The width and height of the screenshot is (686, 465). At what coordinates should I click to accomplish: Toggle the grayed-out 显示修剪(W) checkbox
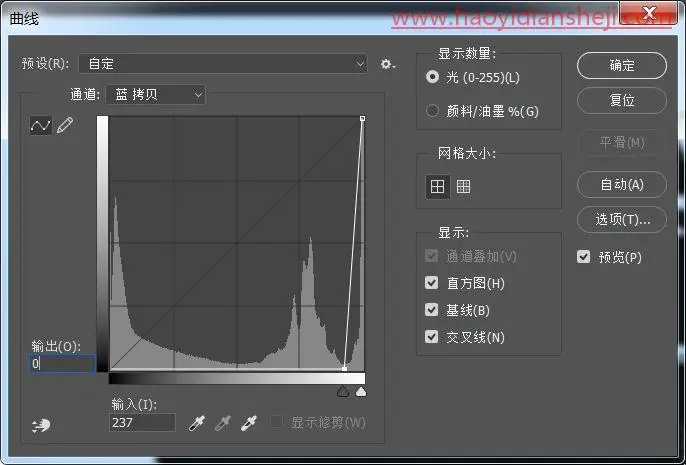[276, 422]
